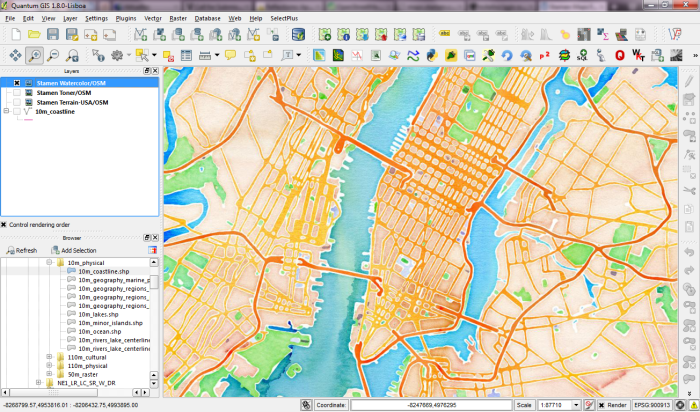Toggle visibility of Stamen Watercolor/OSM layer

17,83
